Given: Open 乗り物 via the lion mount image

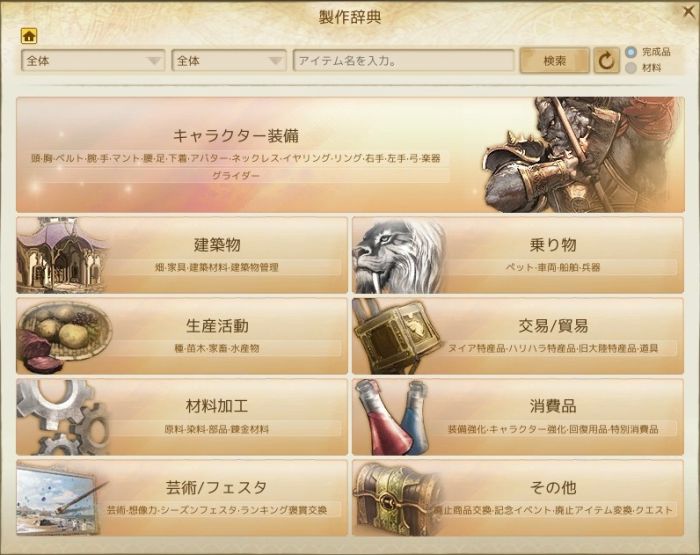Looking at the screenshot, I should point(399,255).
